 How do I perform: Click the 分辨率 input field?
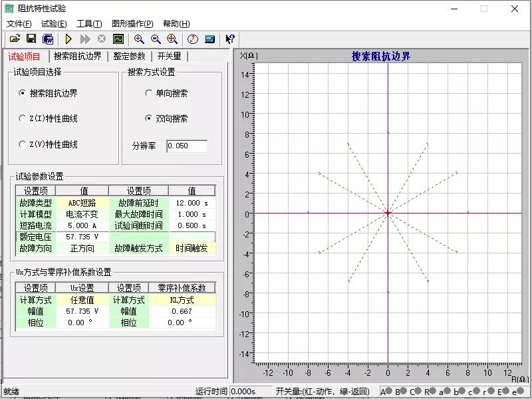(186, 146)
